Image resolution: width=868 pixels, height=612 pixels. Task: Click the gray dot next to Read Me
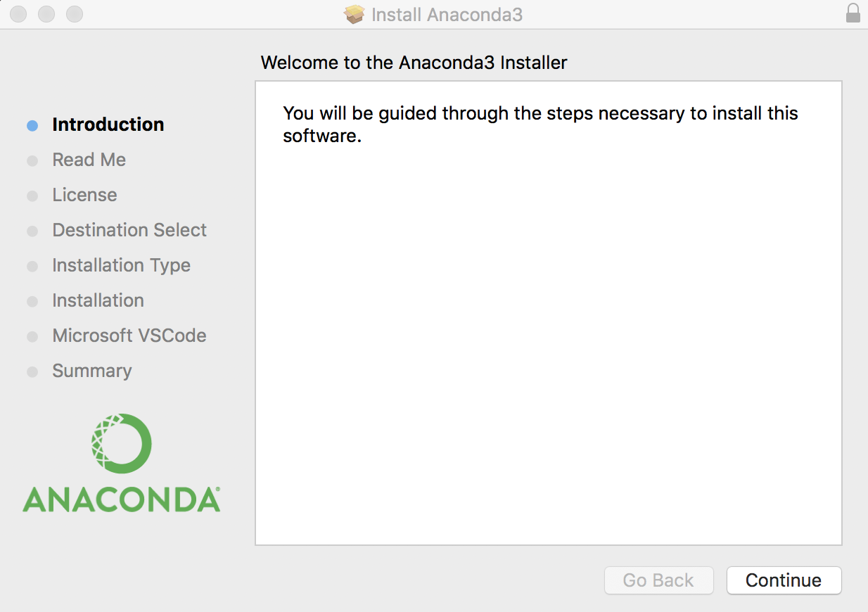point(32,160)
